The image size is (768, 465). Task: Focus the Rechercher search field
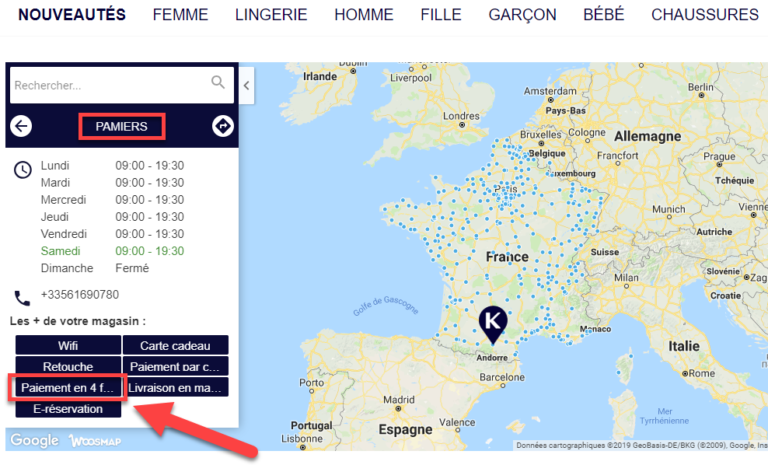[x=122, y=85]
